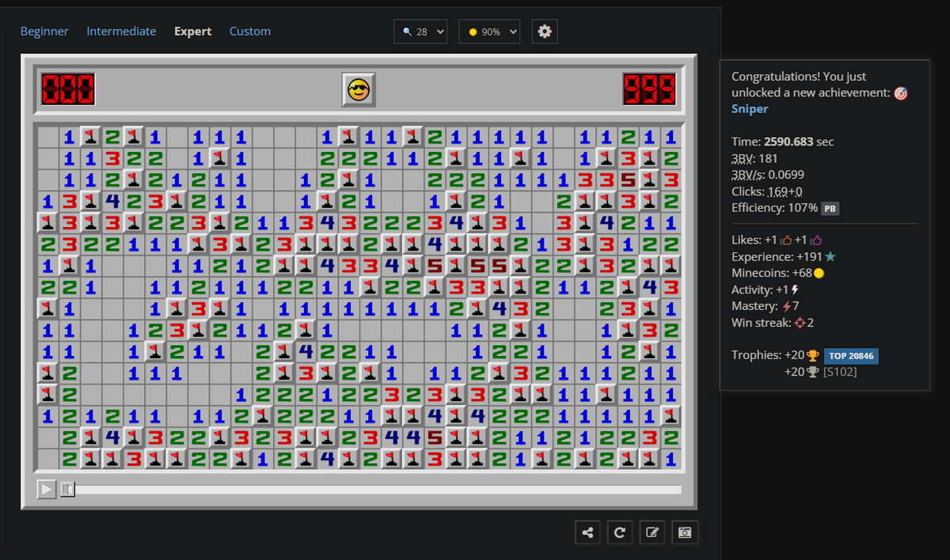The width and height of the screenshot is (950, 560).
Task: Click the Minecoins: +68 text
Action: click(772, 273)
